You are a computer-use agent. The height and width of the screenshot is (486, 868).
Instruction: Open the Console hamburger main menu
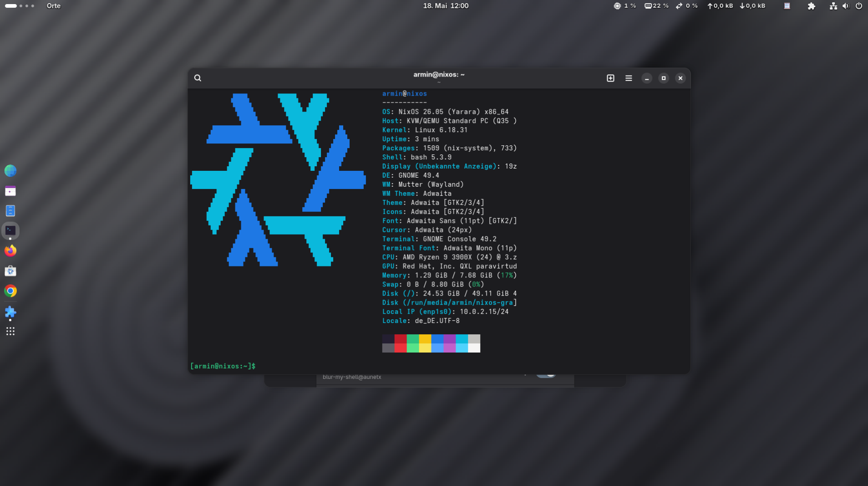(629, 78)
